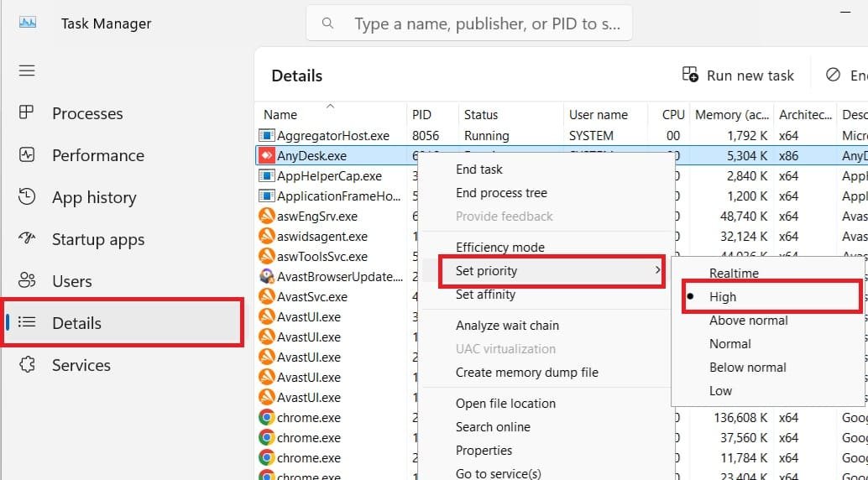The width and height of the screenshot is (868, 480).
Task: Click the aswToolsSvc.exe Avast icon
Action: point(267,256)
